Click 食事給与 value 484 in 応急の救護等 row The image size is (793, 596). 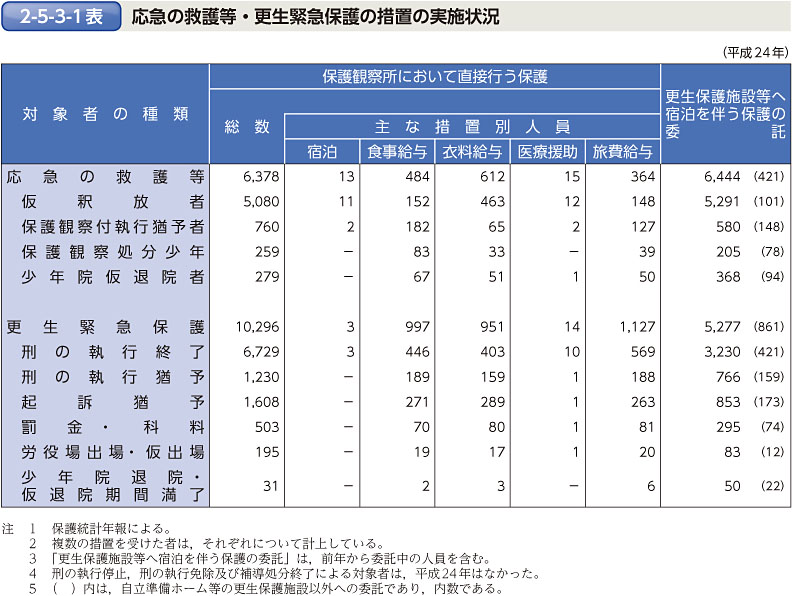(x=417, y=177)
